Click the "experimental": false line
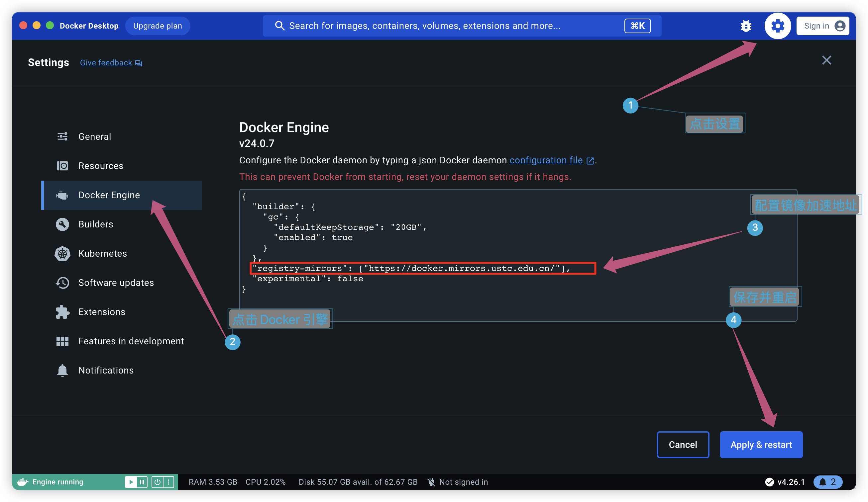The image size is (868, 502). pyautogui.click(x=308, y=279)
